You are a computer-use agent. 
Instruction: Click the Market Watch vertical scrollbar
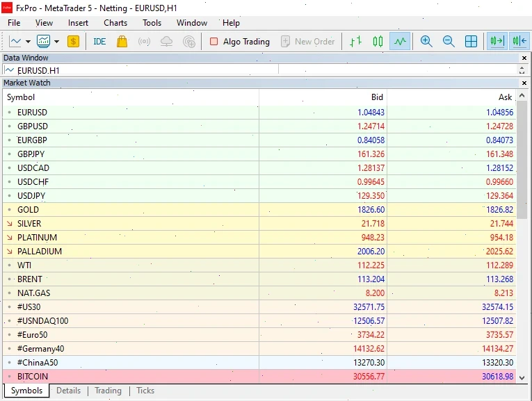pyautogui.click(x=522, y=160)
